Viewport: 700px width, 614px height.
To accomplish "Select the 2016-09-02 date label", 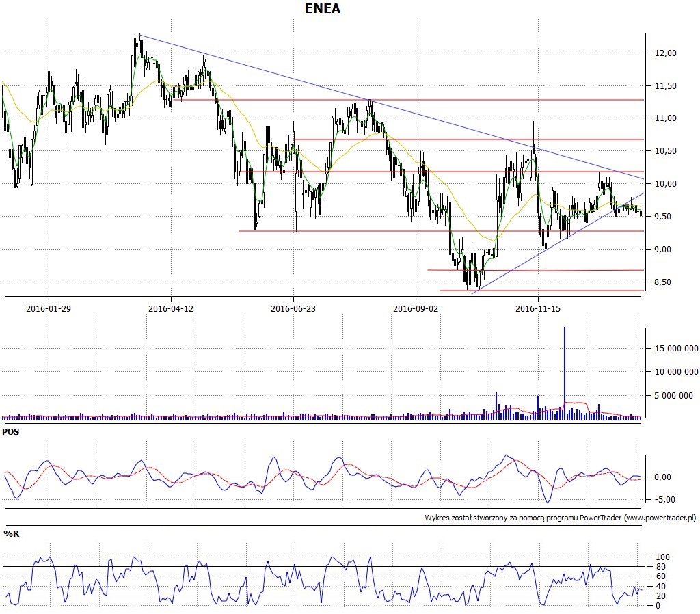I will (x=416, y=308).
